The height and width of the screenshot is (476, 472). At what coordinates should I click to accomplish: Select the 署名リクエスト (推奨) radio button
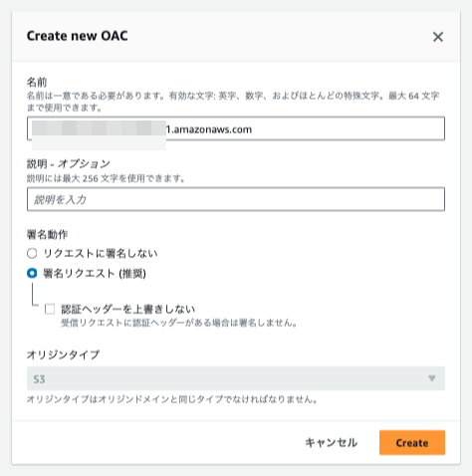point(32,274)
